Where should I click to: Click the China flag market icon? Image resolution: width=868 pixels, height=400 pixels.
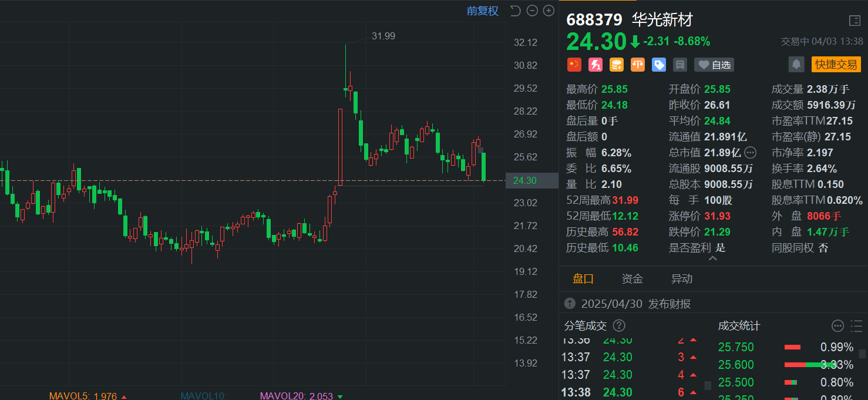pos(574,65)
